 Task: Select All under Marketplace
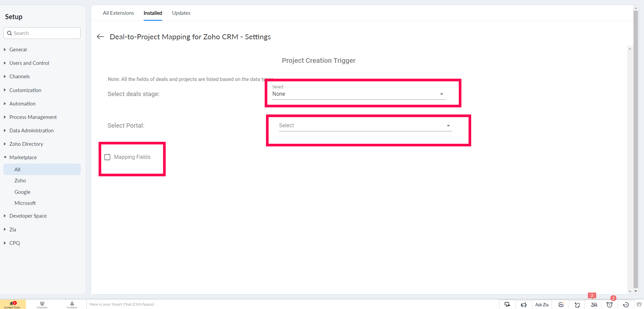click(x=42, y=169)
